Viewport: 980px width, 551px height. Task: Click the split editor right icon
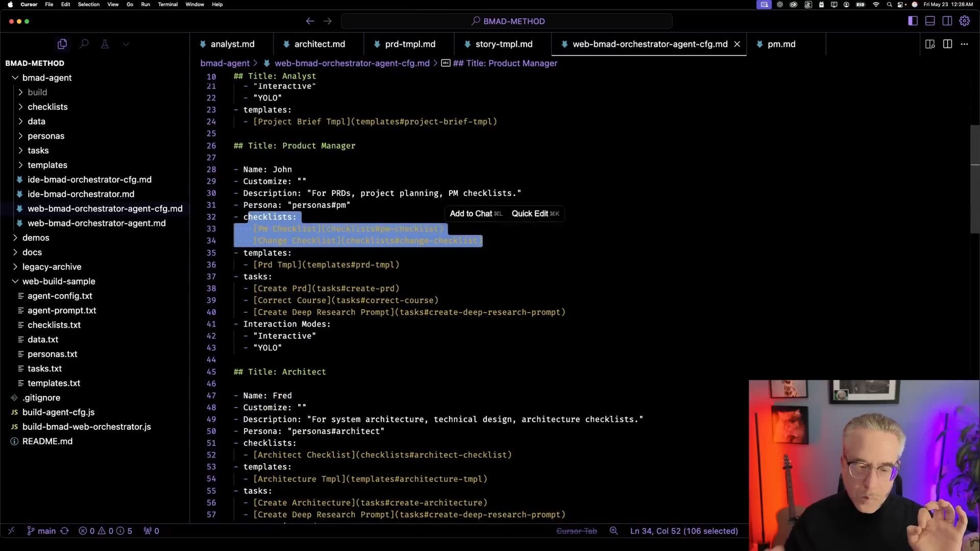947,44
